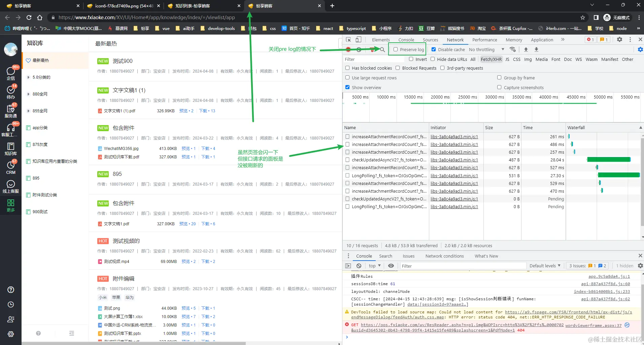644x345 pixels.
Task: Open the network search magnifier icon
Action: click(x=382, y=49)
